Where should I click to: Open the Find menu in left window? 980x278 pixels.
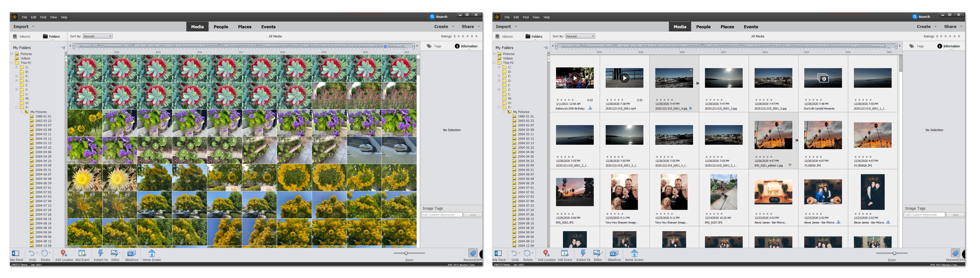pyautogui.click(x=43, y=17)
